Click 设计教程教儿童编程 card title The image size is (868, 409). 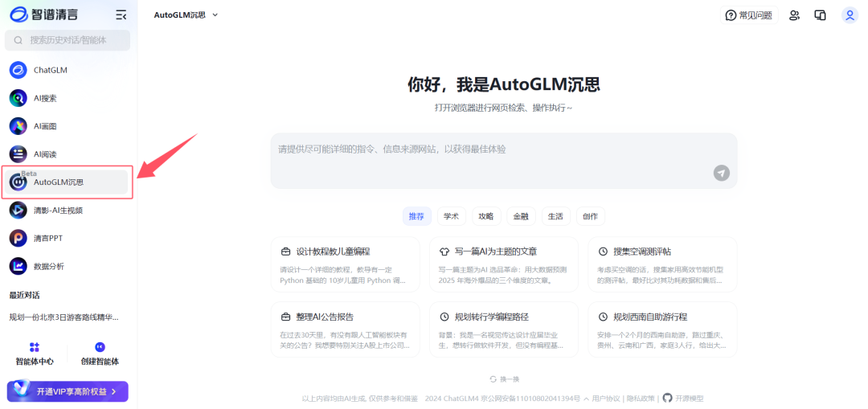[x=334, y=252]
